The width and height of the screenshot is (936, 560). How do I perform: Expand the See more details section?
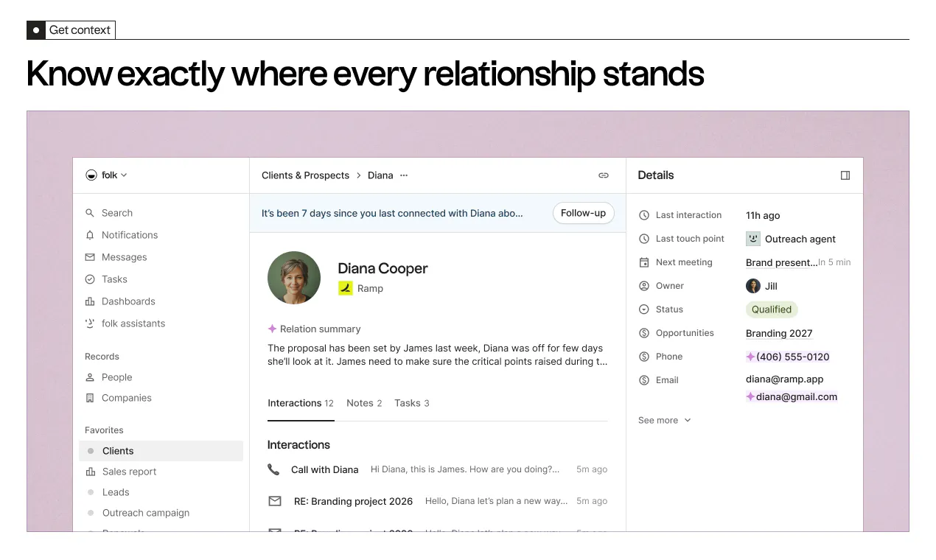(665, 420)
